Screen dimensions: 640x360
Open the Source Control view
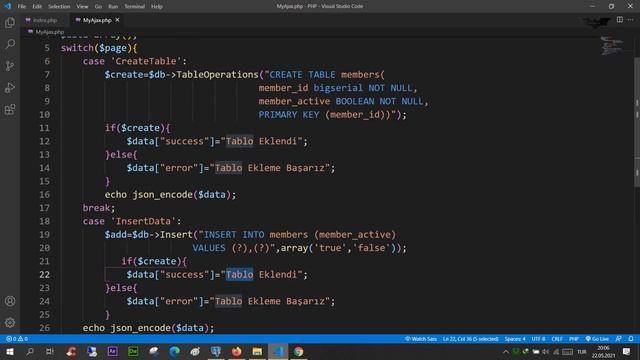(10, 66)
